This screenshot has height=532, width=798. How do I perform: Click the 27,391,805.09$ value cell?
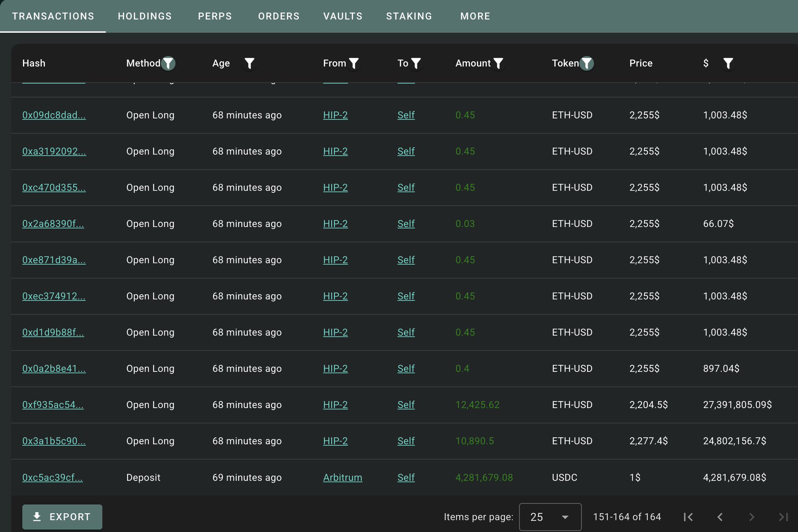point(738,405)
